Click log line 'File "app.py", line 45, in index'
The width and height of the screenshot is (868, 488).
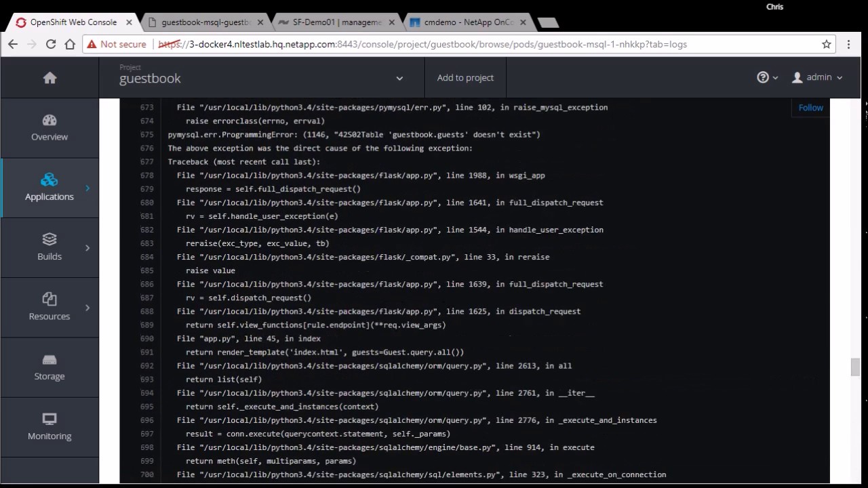pos(248,338)
